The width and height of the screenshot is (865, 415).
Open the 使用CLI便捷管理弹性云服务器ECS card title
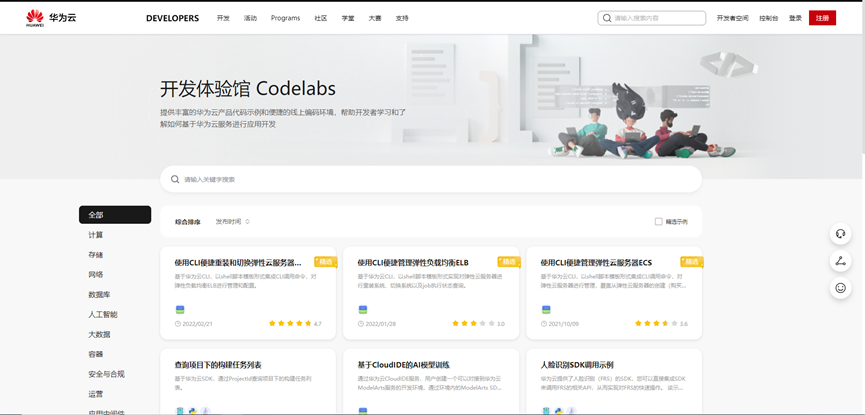(x=596, y=263)
